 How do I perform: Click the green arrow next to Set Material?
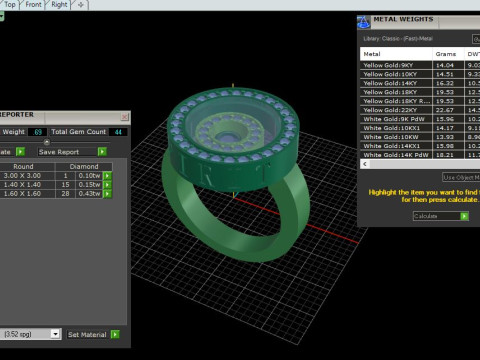click(x=115, y=334)
